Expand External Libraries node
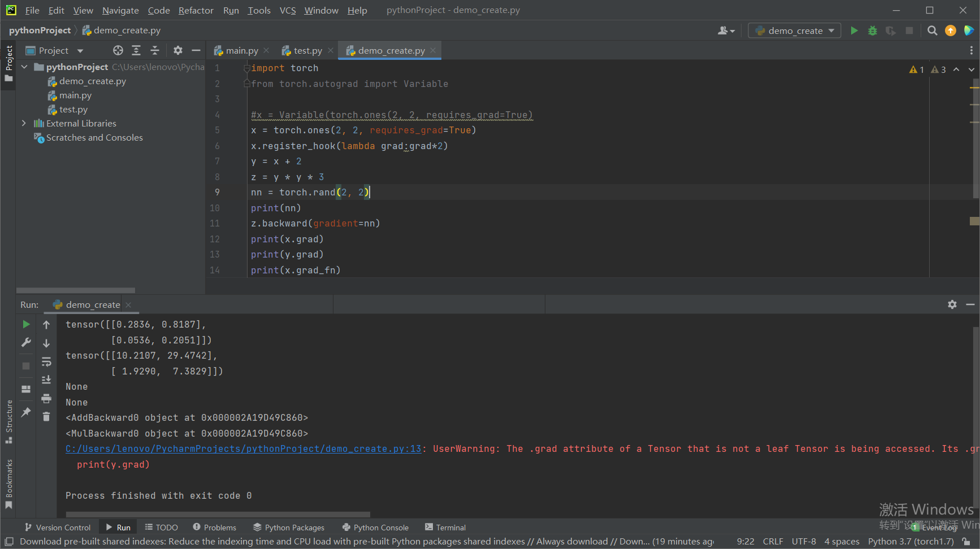980x549 pixels. coord(24,123)
